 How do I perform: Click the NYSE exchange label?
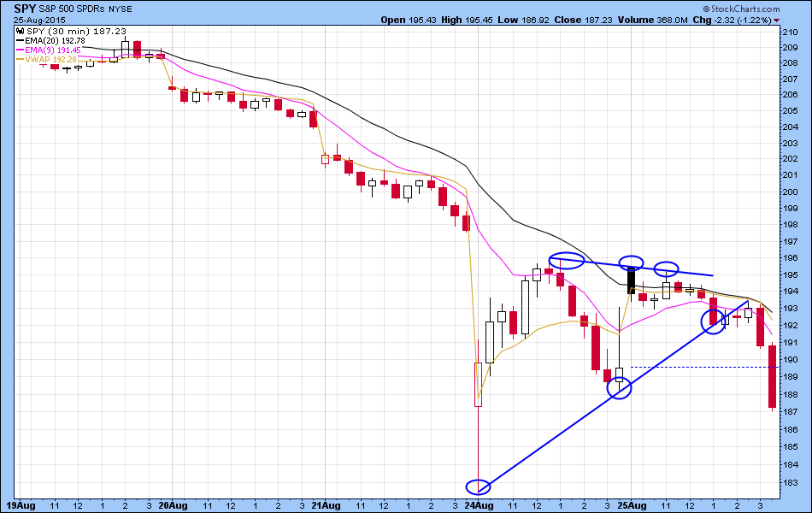121,9
